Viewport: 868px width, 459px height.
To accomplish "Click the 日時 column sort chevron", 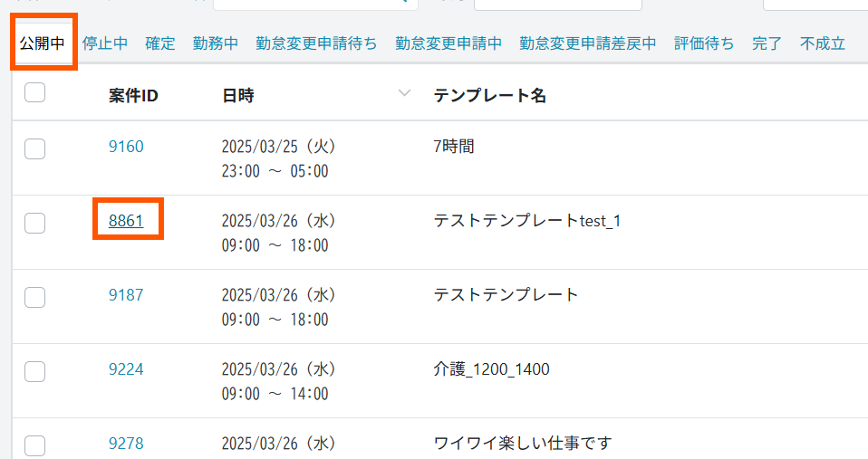I will [x=404, y=93].
